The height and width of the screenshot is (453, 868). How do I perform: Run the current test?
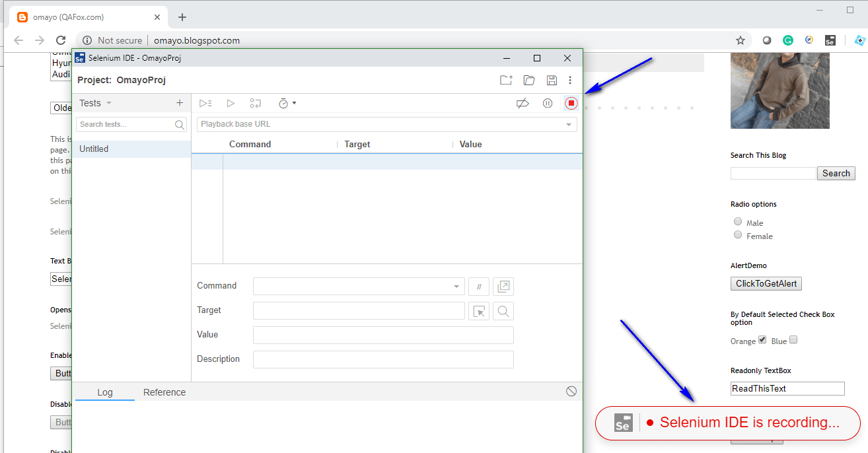pyautogui.click(x=231, y=103)
